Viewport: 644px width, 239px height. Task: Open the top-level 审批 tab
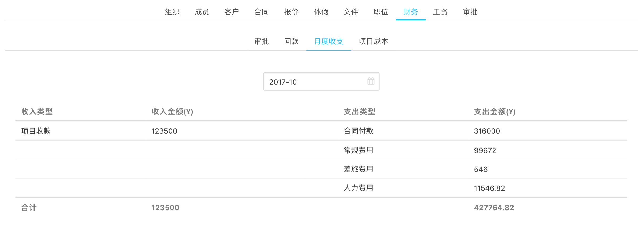pos(470,12)
